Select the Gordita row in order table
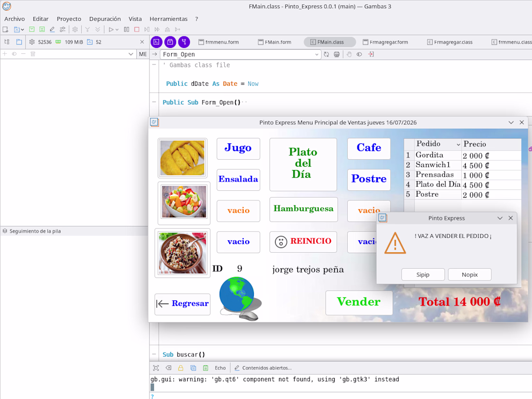532x399 pixels. (463, 155)
